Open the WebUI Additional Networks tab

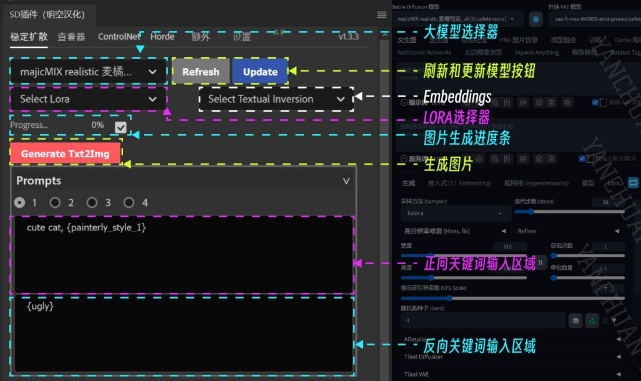424,52
